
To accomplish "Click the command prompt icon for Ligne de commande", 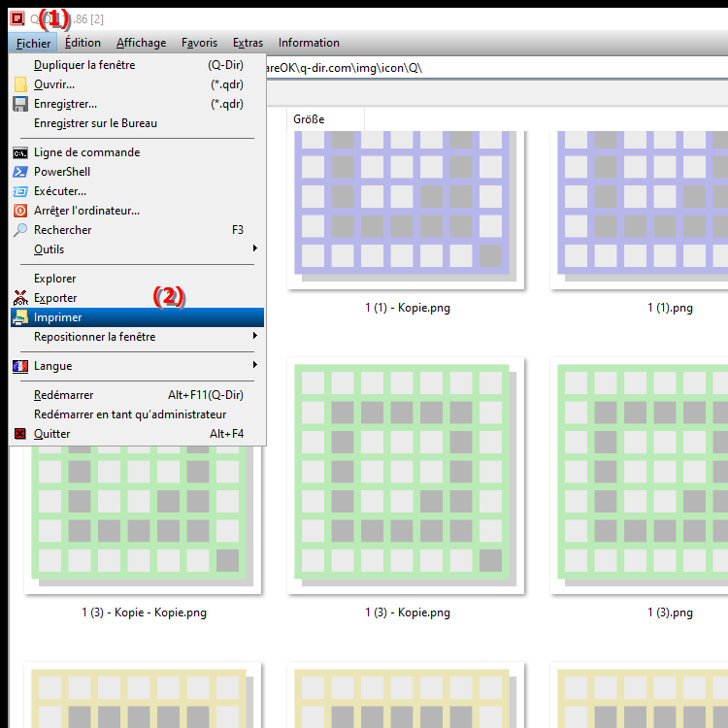I will point(20,152).
